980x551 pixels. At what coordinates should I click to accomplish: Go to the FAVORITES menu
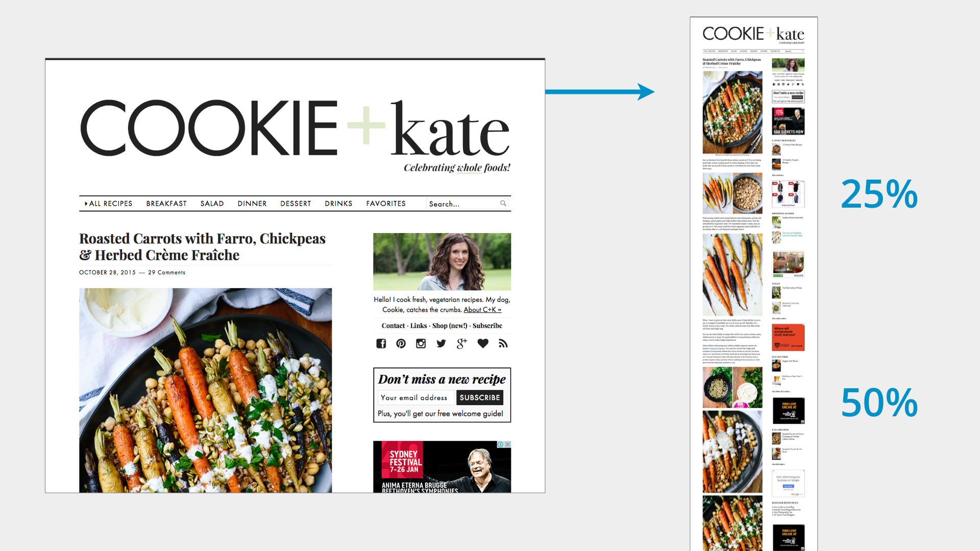tap(386, 204)
